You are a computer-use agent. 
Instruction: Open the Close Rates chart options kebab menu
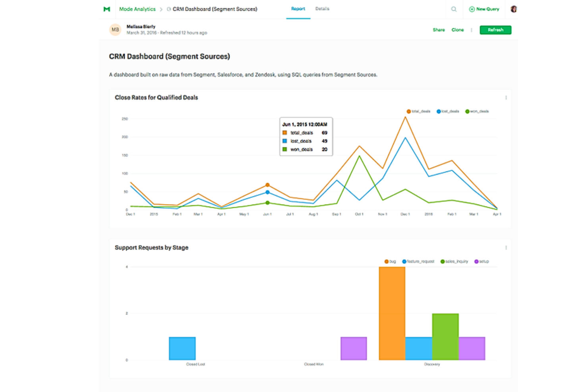tap(506, 97)
